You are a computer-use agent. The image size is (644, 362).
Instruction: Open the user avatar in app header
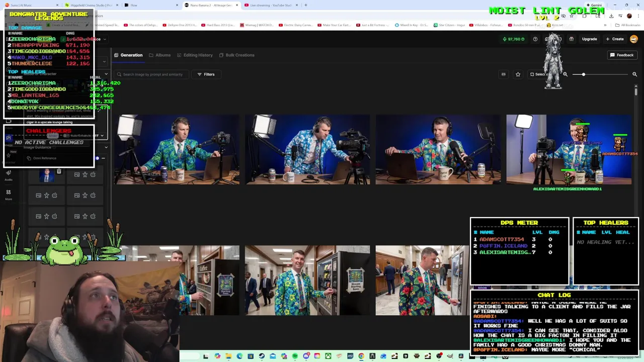[633, 39]
